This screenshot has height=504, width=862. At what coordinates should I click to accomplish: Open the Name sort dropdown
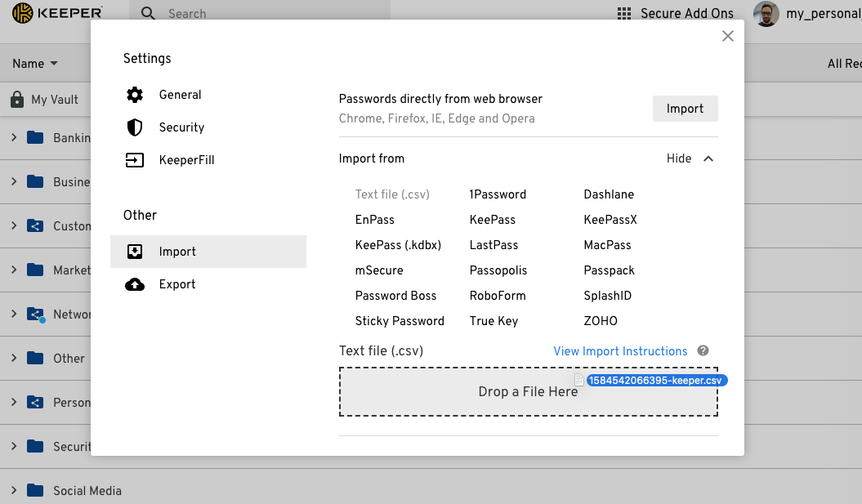pos(35,64)
